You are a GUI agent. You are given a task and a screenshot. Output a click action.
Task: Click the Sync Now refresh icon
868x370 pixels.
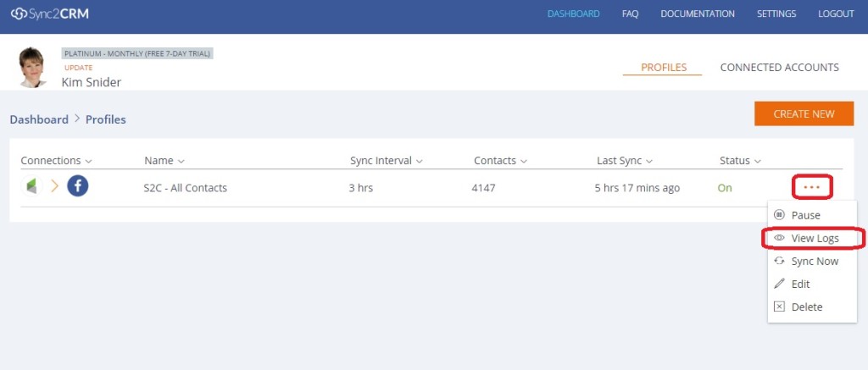click(780, 261)
